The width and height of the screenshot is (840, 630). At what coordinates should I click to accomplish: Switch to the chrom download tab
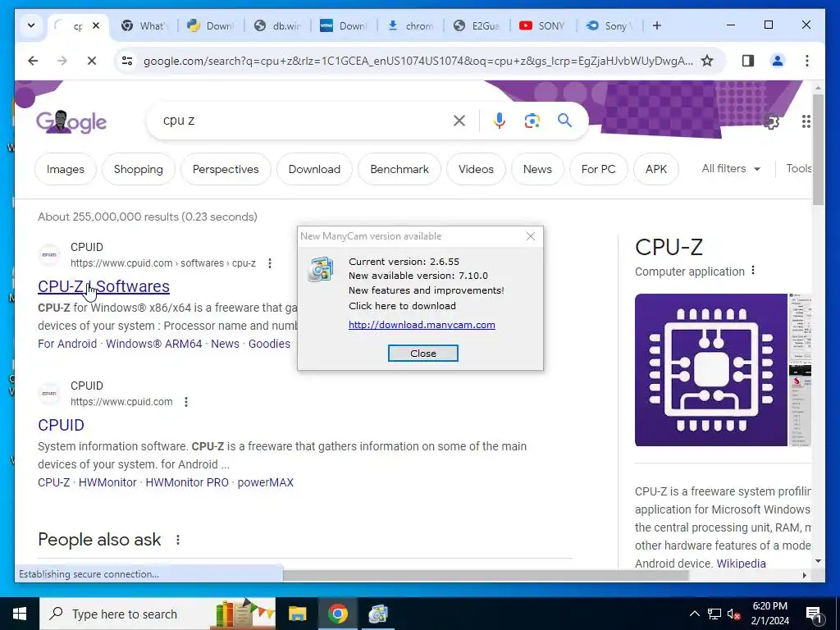point(410,25)
